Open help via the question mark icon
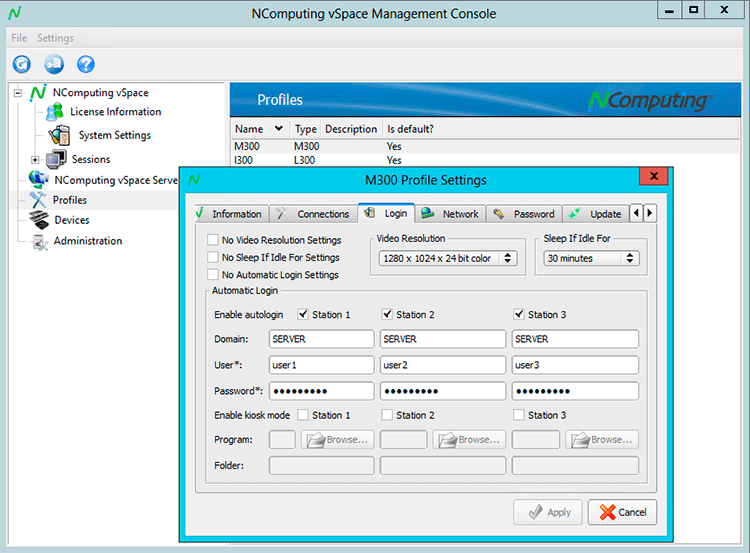Image resolution: width=750 pixels, height=553 pixels. click(x=86, y=64)
